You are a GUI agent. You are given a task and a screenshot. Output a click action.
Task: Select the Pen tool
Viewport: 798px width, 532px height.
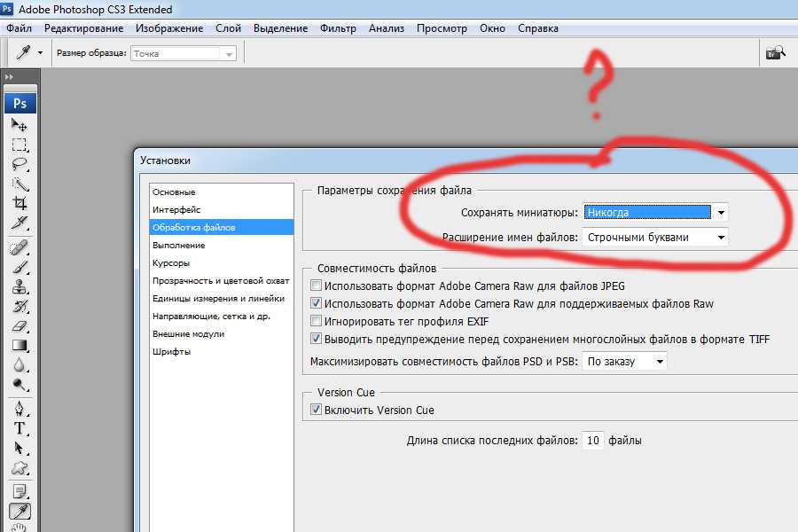[x=20, y=409]
